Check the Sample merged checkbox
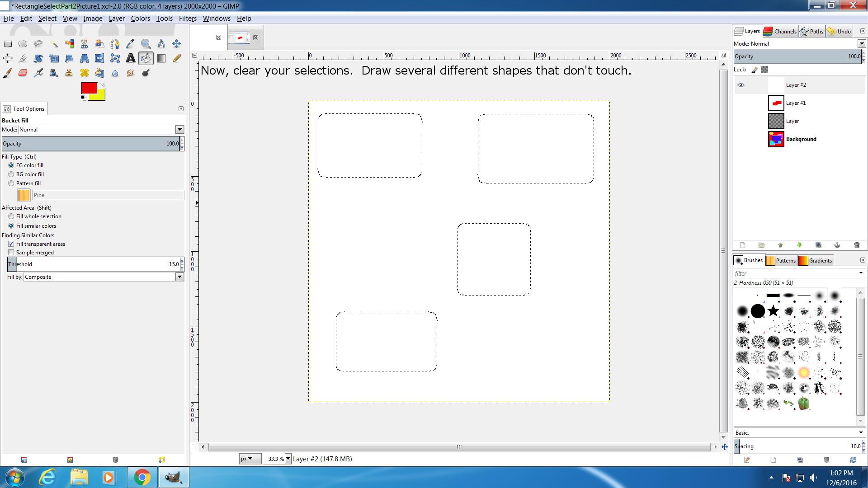Image resolution: width=868 pixels, height=488 pixels. pyautogui.click(x=11, y=253)
